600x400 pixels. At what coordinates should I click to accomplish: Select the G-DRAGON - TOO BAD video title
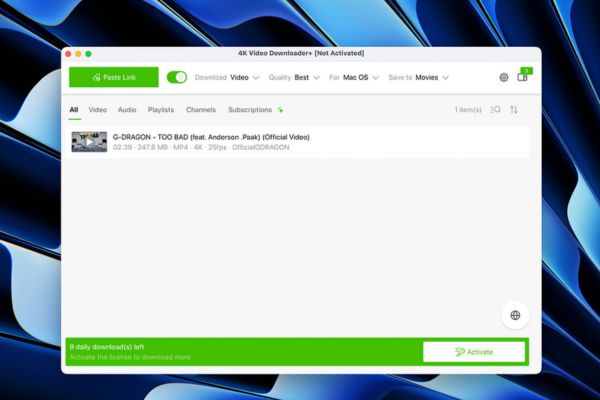point(211,137)
